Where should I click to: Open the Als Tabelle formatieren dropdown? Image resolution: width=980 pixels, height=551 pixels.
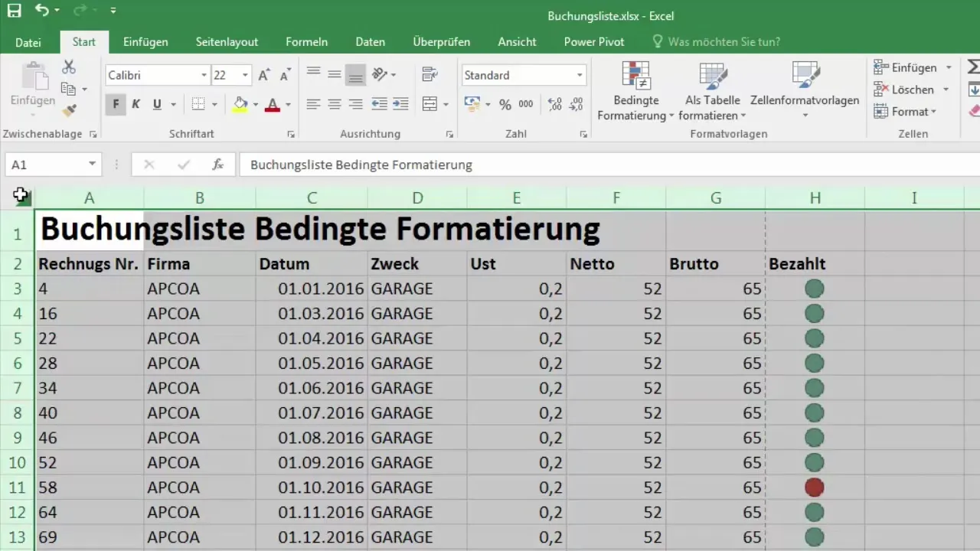(713, 91)
